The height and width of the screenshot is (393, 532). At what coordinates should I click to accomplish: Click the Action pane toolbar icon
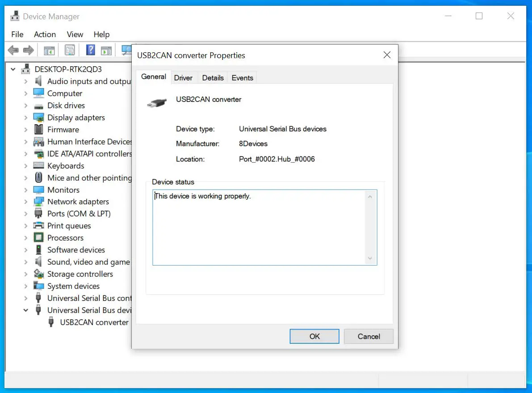coord(106,50)
